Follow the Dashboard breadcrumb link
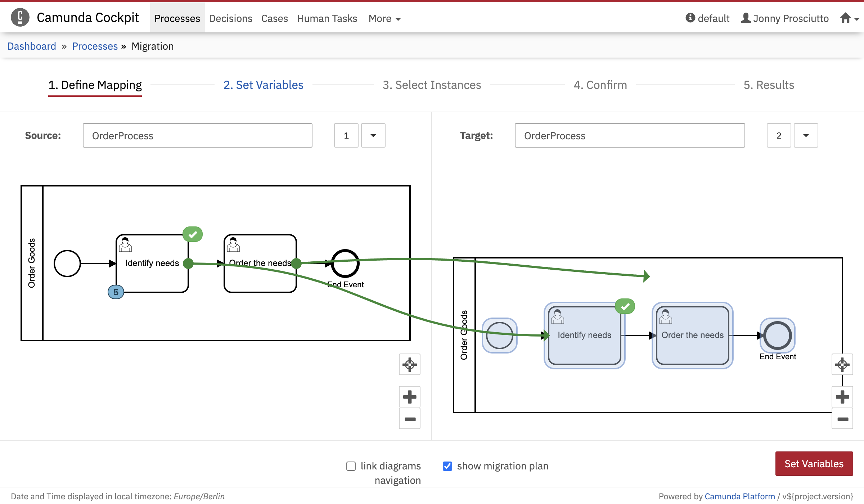 [32, 46]
